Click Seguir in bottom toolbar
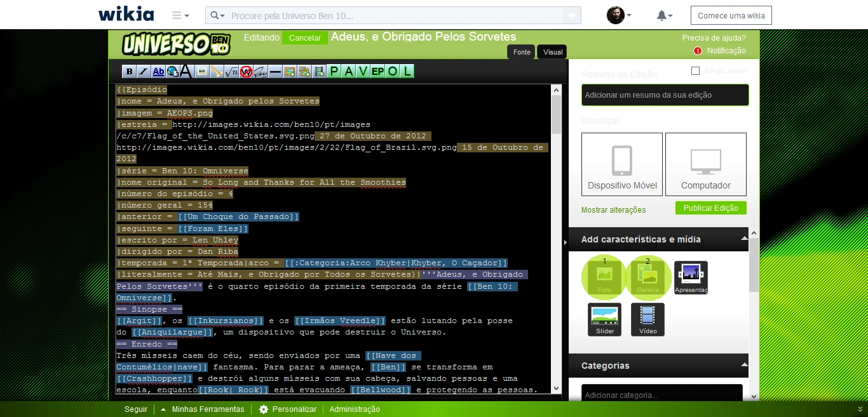The width and height of the screenshot is (868, 417). (x=136, y=409)
